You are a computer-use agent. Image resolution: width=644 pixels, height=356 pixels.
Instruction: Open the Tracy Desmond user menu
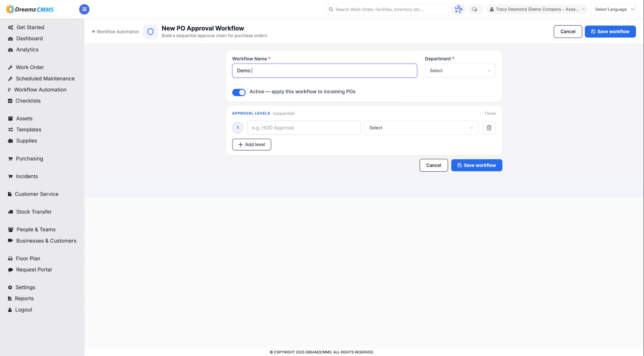coord(537,9)
